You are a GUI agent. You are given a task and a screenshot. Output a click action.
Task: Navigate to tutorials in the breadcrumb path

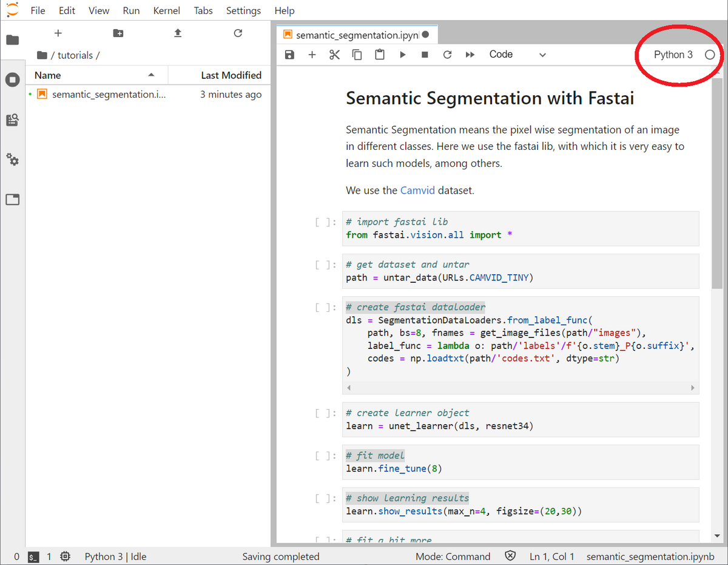click(75, 55)
